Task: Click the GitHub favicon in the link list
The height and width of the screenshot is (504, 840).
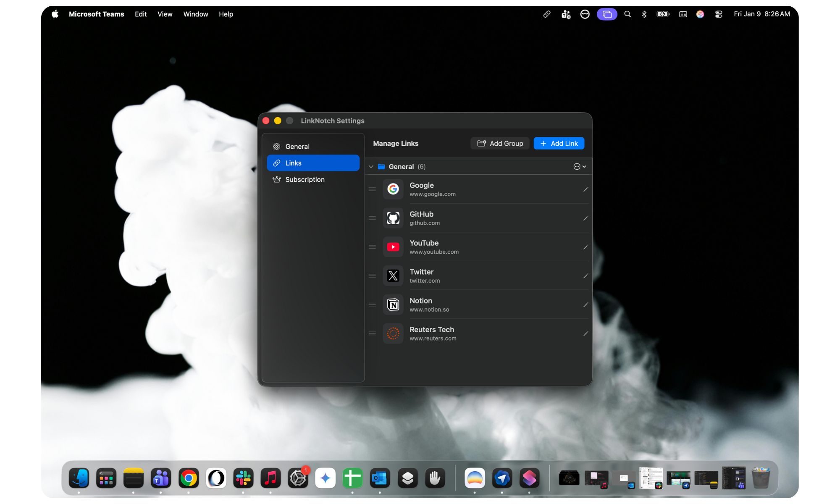Action: click(x=393, y=218)
